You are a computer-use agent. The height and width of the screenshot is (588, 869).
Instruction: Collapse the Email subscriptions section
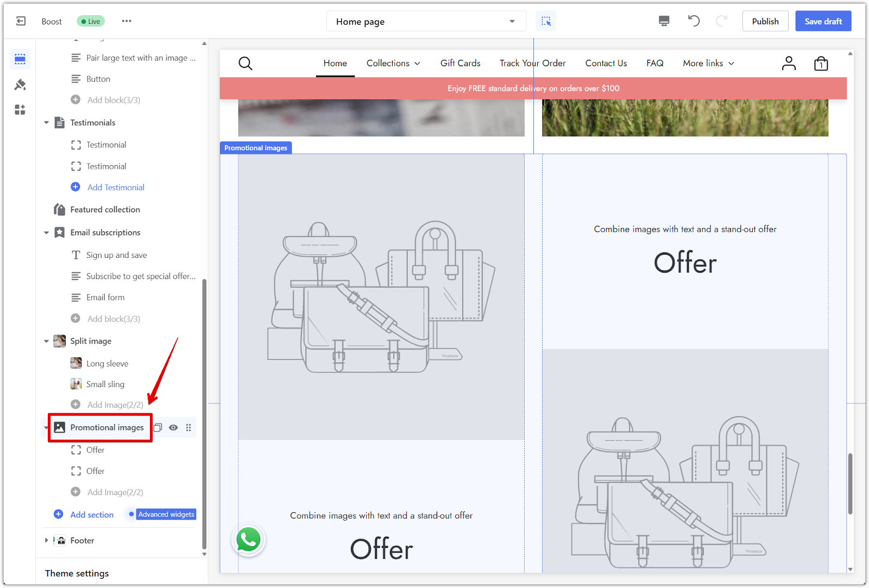[x=46, y=233]
